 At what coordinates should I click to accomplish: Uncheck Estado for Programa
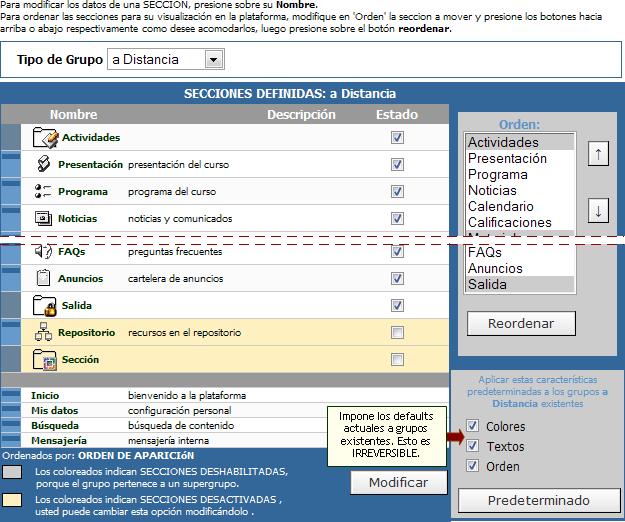click(x=397, y=191)
